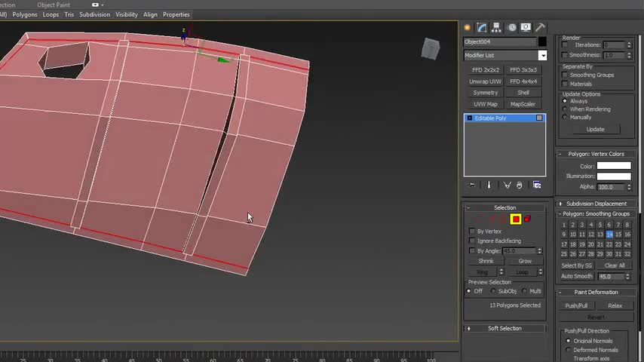Click Configure Modifier Sets icon
The width and height of the screenshot is (644, 362).
pyautogui.click(x=537, y=185)
